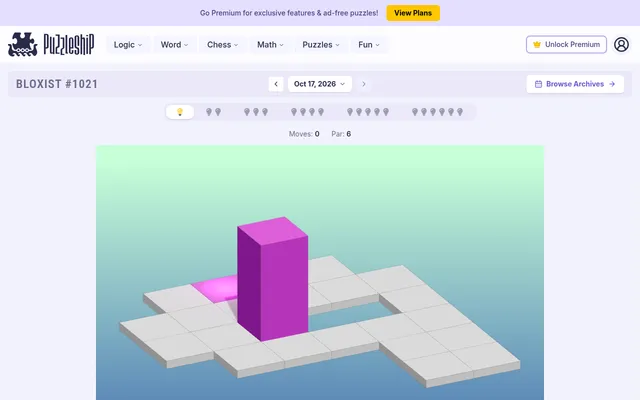Click the BLOXIST #1021 title
640x400 pixels.
[57, 84]
